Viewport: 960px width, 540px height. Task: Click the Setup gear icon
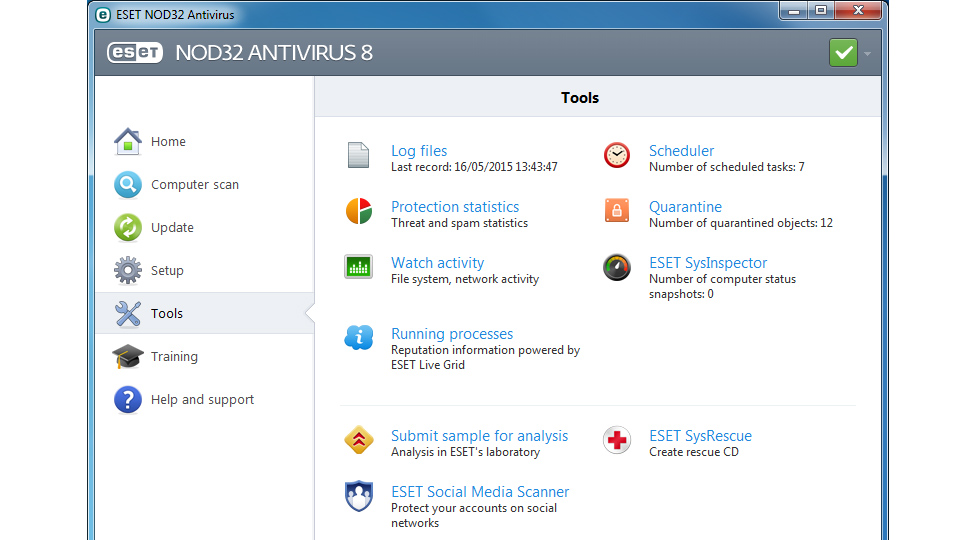[x=127, y=270]
